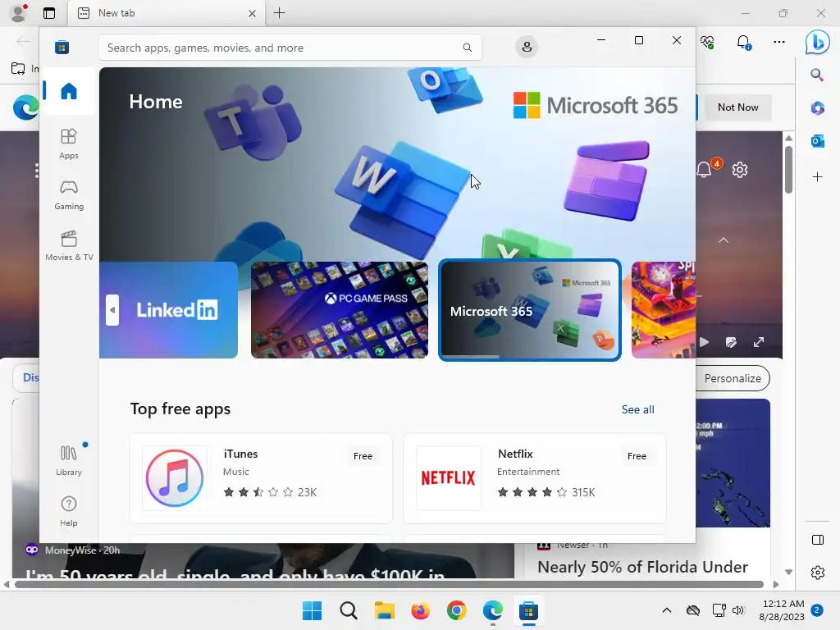Viewport: 840px width, 630px height.
Task: Click the search magnifier in Store search box
Action: [467, 48]
